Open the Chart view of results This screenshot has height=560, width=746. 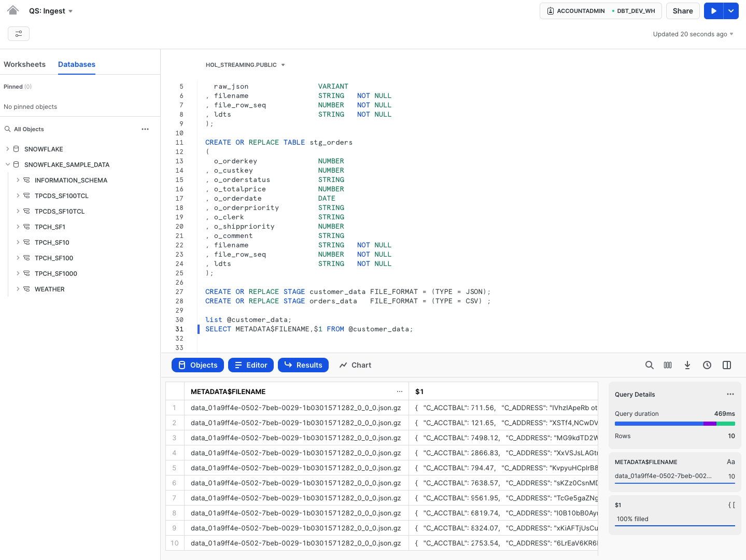point(355,365)
